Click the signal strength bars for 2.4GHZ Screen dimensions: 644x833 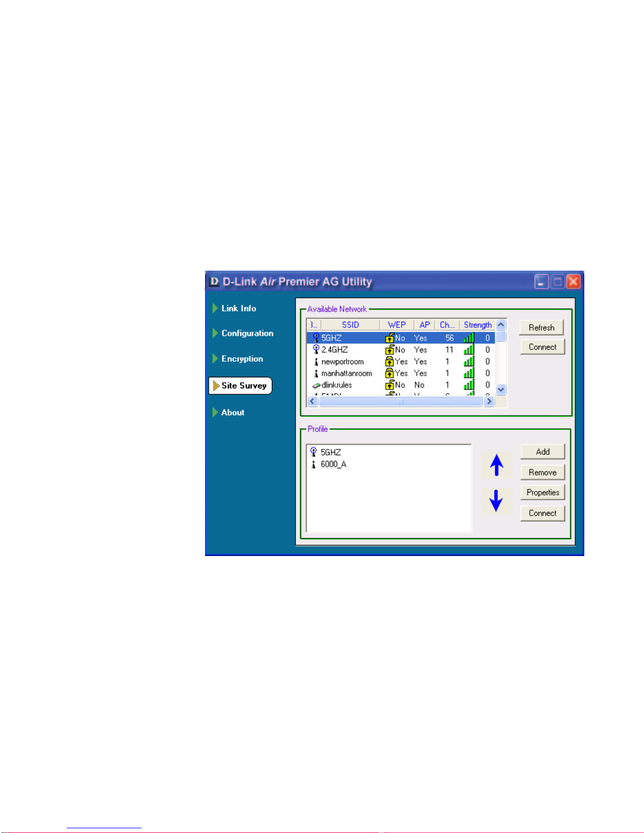[469, 349]
